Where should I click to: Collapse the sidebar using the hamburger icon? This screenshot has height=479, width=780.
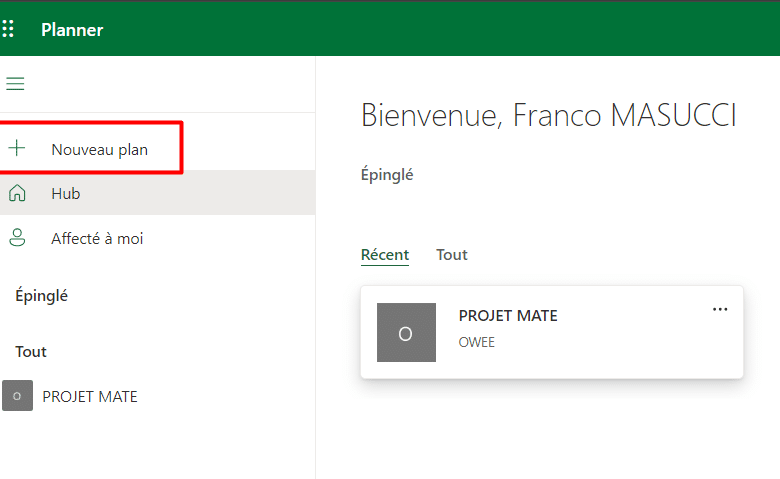pyautogui.click(x=15, y=84)
